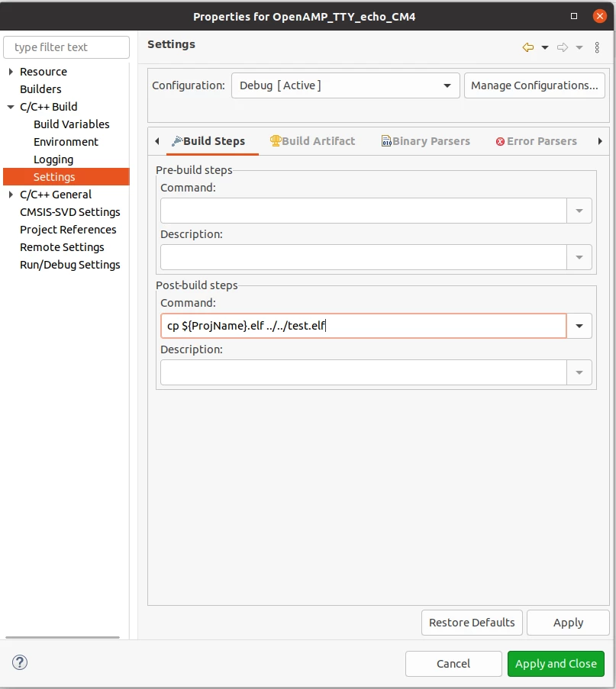This screenshot has height=689, width=616.
Task: Maximize the Properties dialog window
Action: pos(574,16)
